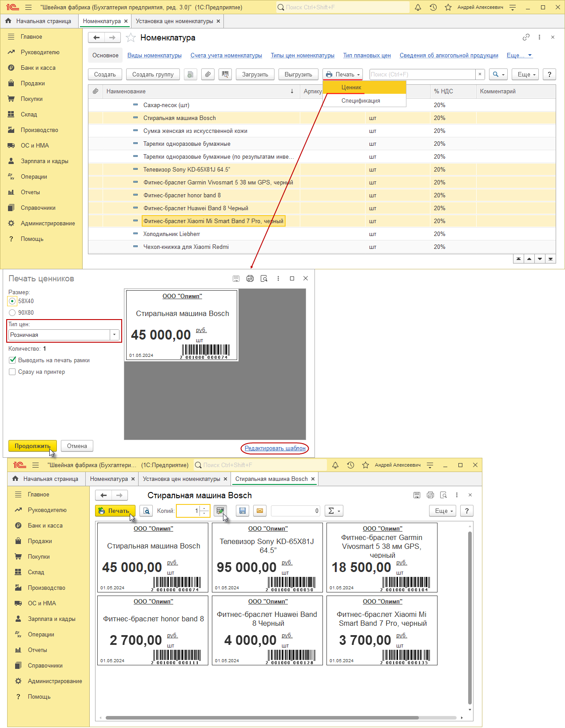Click home icon of Начальная страница in top window
The width and height of the screenshot is (565, 728).
8,21
